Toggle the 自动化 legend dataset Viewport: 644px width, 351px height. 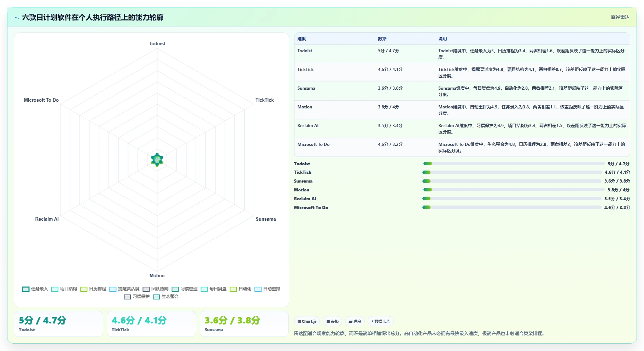[x=241, y=289]
